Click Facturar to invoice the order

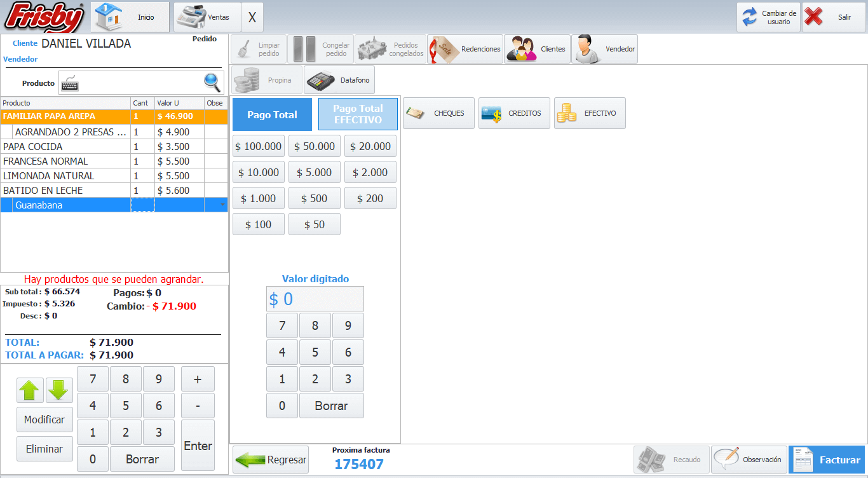click(827, 460)
